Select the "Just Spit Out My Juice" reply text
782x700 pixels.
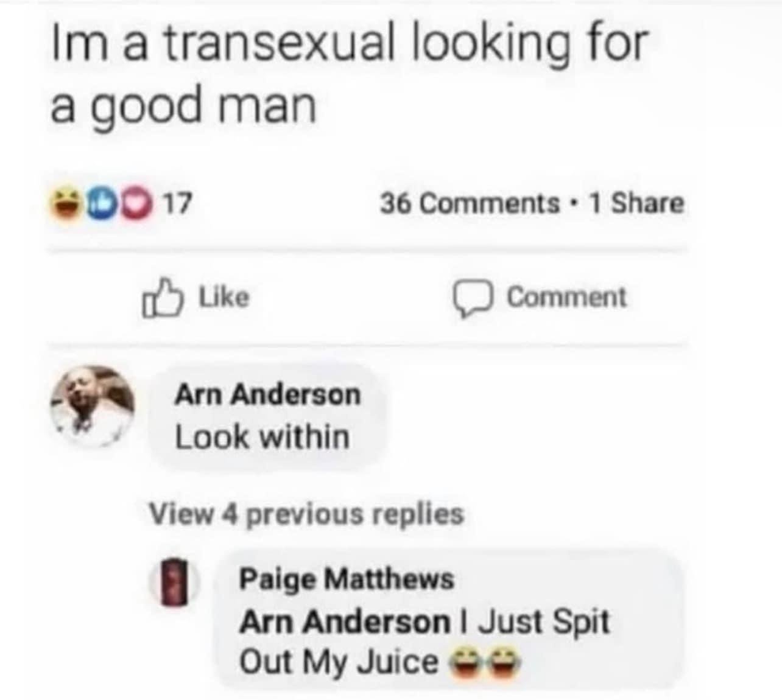pyautogui.click(x=424, y=642)
